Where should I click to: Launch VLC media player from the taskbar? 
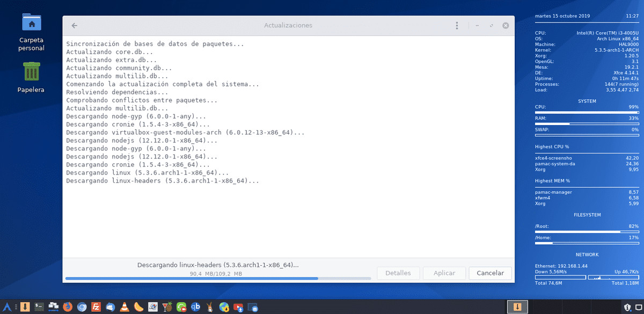[x=125, y=307]
